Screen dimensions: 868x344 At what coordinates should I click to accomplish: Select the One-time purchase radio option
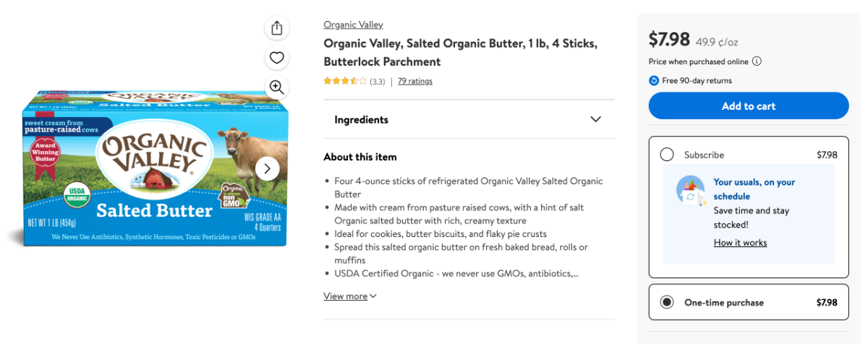pyautogui.click(x=667, y=302)
